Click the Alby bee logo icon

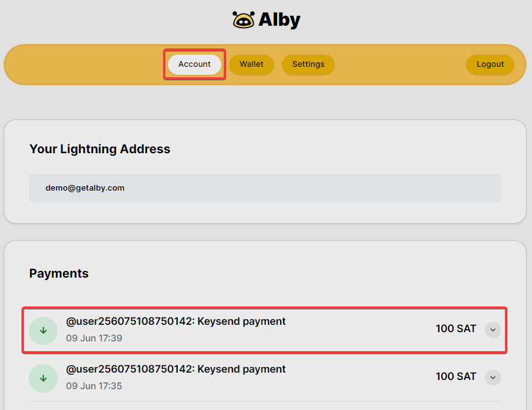pyautogui.click(x=243, y=20)
